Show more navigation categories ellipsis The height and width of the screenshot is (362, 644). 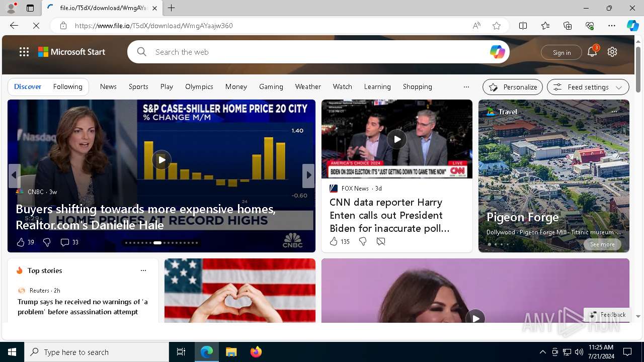click(x=466, y=86)
